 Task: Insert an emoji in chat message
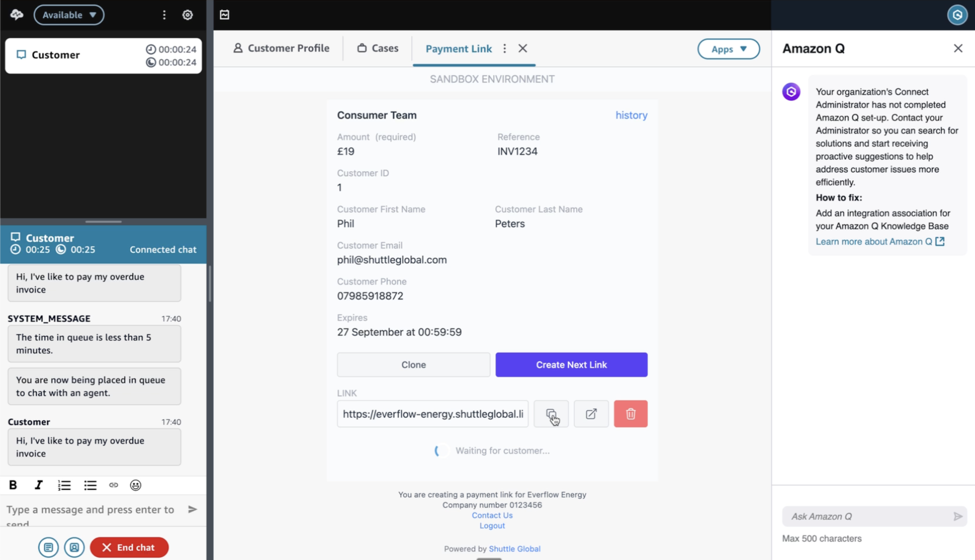[x=135, y=485]
